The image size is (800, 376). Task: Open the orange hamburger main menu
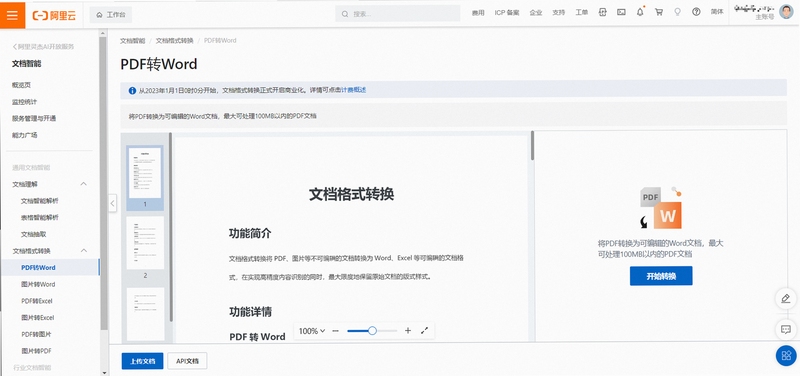click(x=13, y=14)
